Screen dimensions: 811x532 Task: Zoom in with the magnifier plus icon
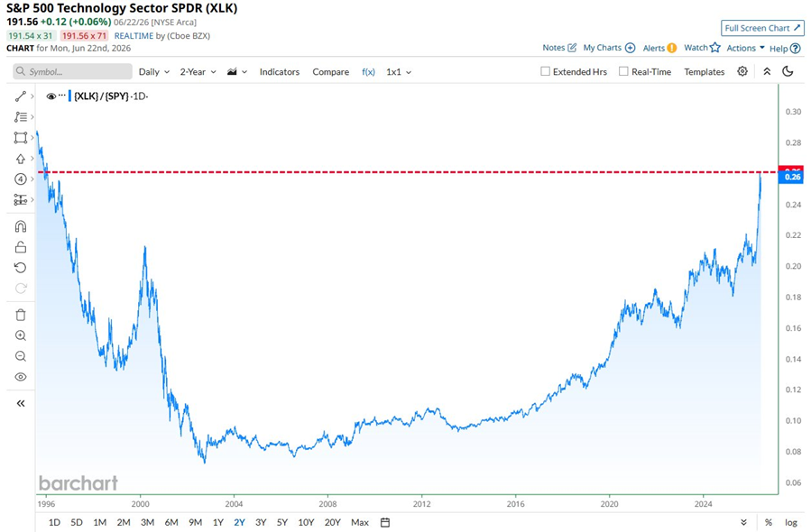20,335
